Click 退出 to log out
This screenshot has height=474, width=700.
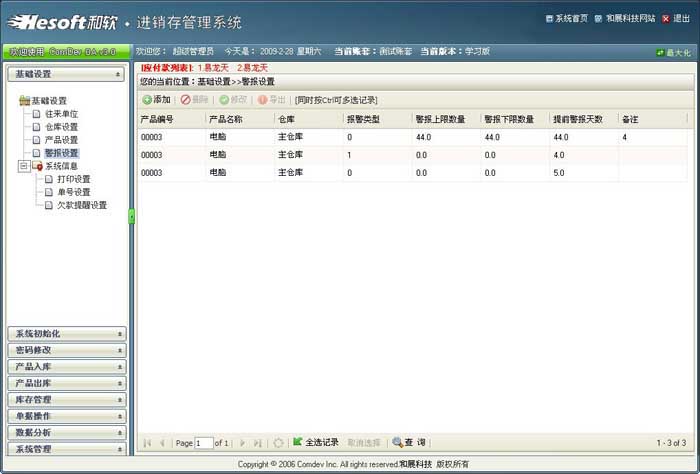tap(665, 18)
